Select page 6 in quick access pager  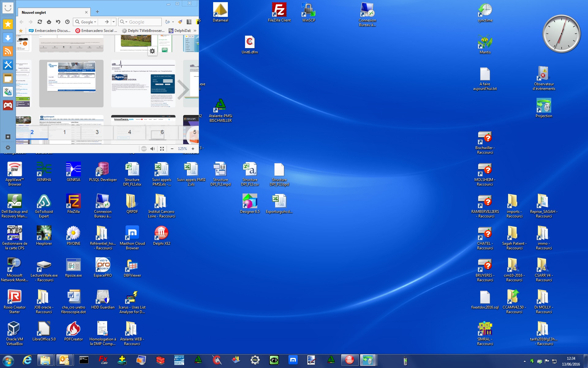[x=162, y=132]
